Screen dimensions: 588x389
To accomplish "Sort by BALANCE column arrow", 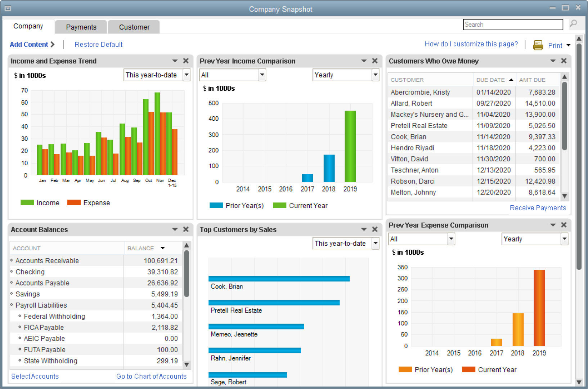I will [163, 248].
